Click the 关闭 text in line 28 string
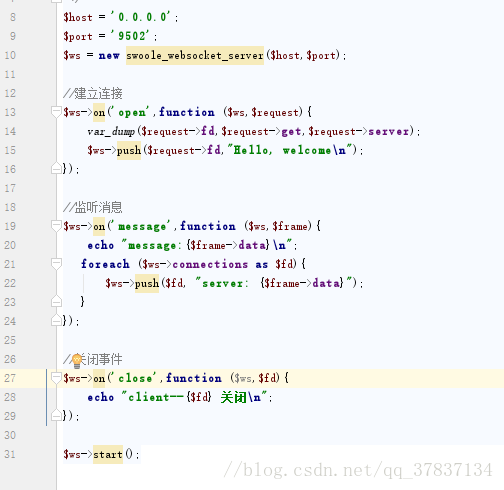The height and width of the screenshot is (490, 504). tap(233, 397)
